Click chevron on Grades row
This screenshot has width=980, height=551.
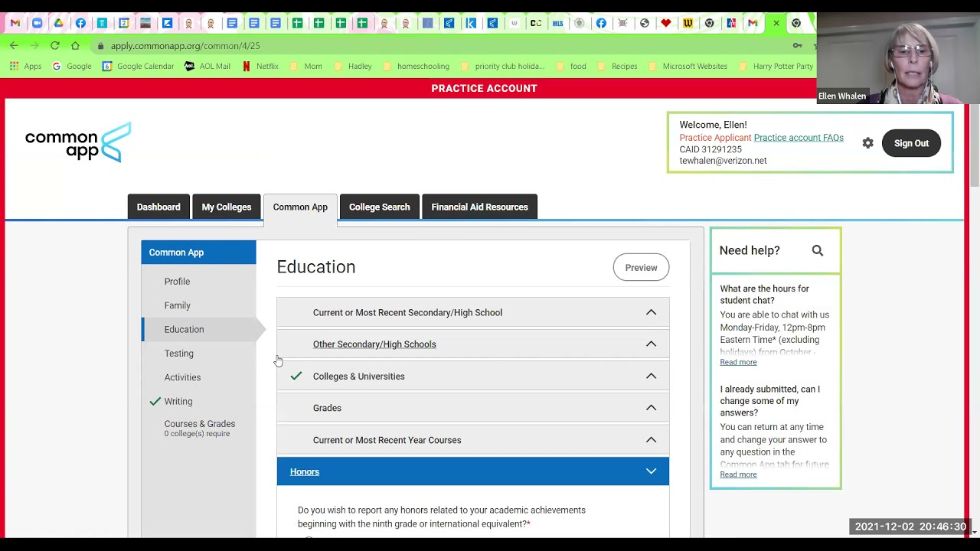tap(651, 408)
